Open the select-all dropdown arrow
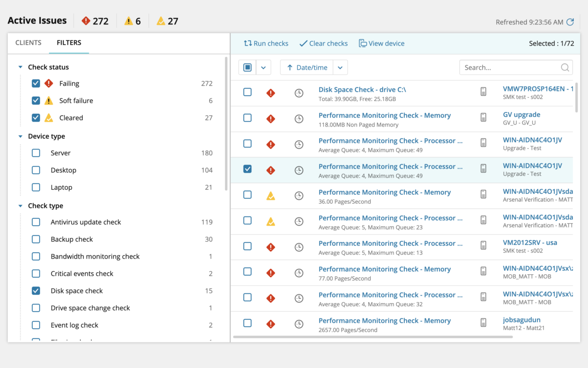 pyautogui.click(x=263, y=67)
